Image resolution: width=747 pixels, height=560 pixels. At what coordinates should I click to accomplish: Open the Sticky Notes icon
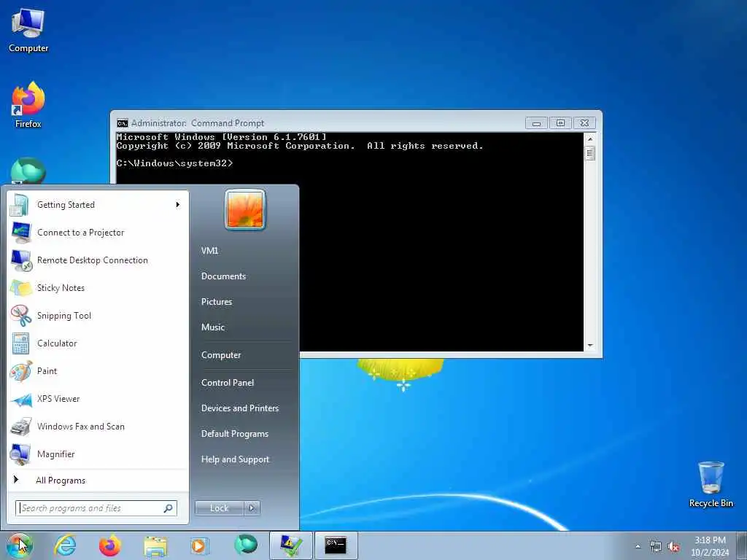(x=20, y=287)
